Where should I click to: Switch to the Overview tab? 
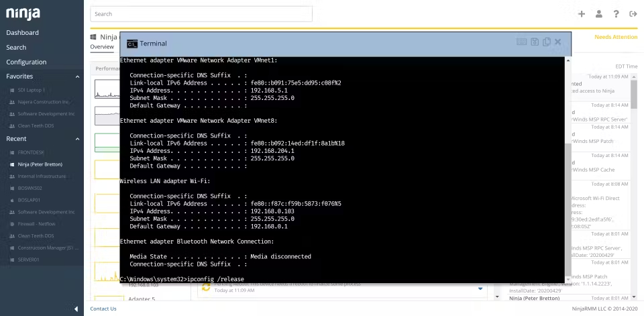tap(102, 47)
